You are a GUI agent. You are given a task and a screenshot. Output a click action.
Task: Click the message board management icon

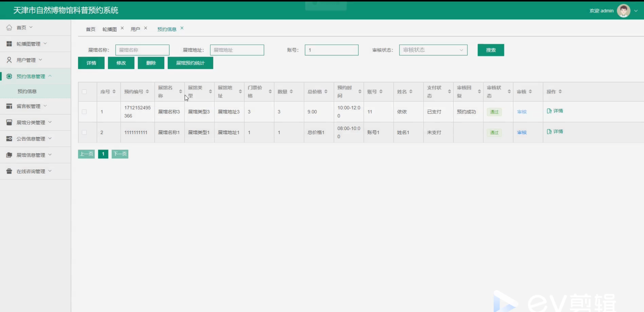(x=9, y=106)
